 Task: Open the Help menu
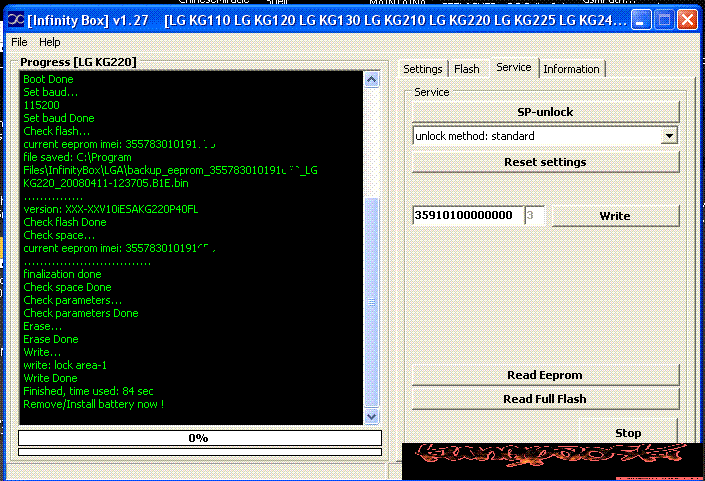[49, 42]
